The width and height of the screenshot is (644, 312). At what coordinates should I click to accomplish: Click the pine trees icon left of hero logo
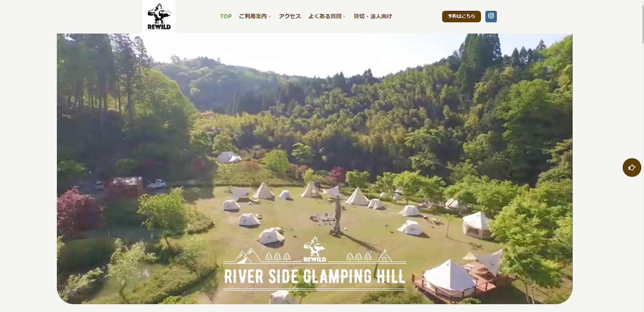coord(277,257)
